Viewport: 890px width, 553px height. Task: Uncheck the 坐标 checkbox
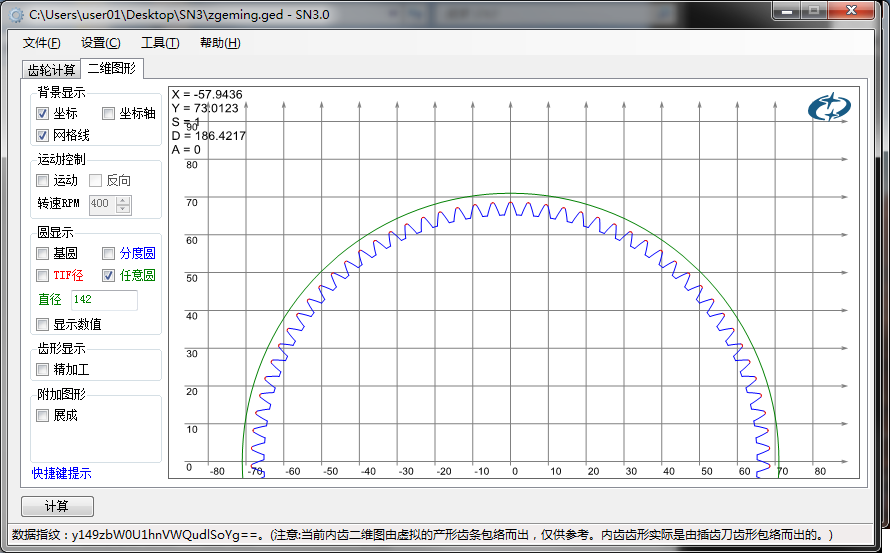(43, 114)
